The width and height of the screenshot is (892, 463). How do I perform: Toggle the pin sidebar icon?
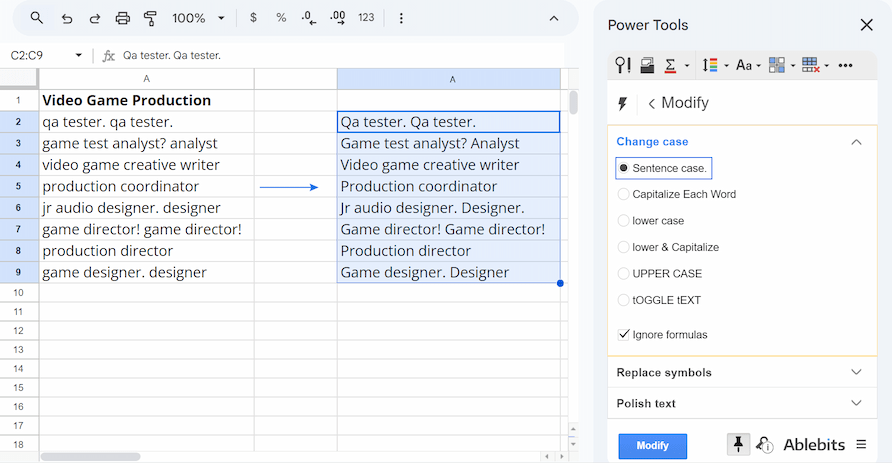pos(738,444)
